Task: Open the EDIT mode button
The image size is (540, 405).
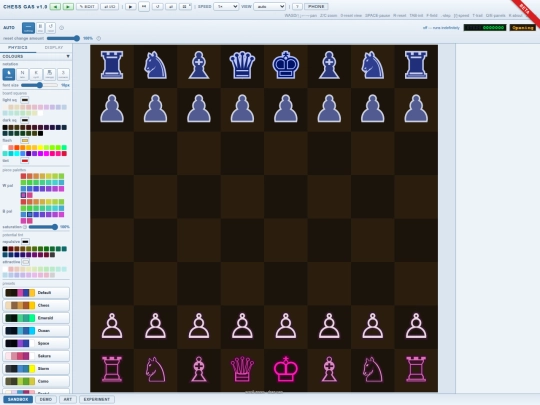Action: click(87, 7)
